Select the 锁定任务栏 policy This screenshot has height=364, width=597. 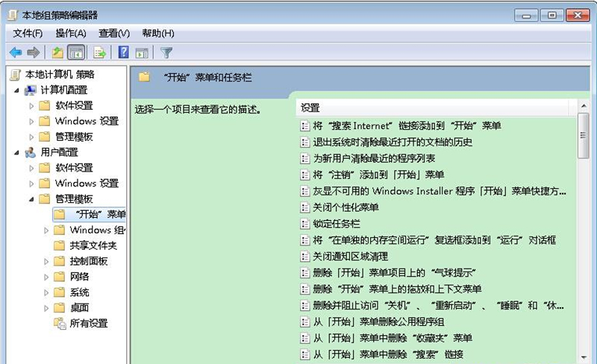(x=337, y=224)
